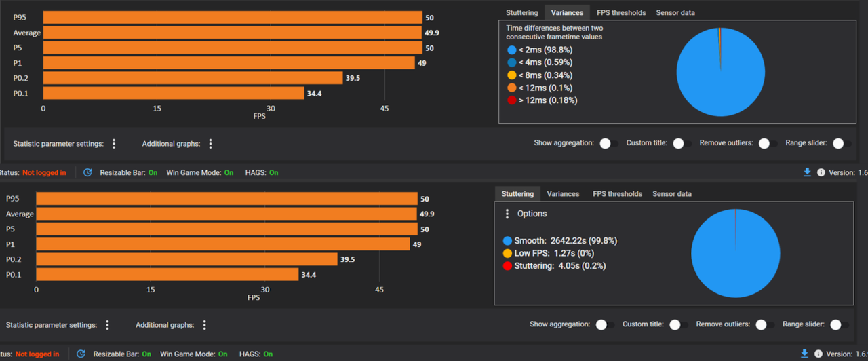Open FPS thresholds tab in the upper panel
Image resolution: width=868 pixels, height=361 pixels.
tap(621, 12)
